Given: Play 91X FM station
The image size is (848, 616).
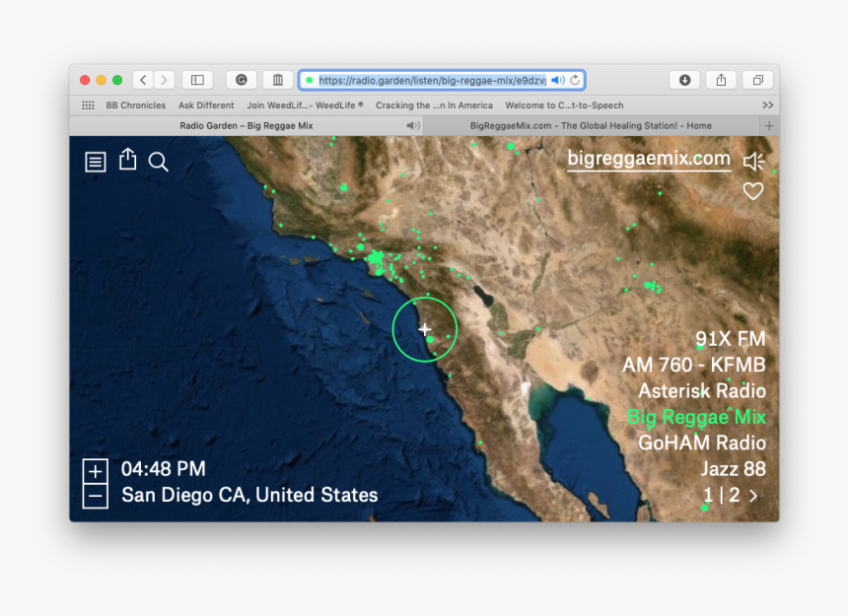Looking at the screenshot, I should tap(730, 339).
